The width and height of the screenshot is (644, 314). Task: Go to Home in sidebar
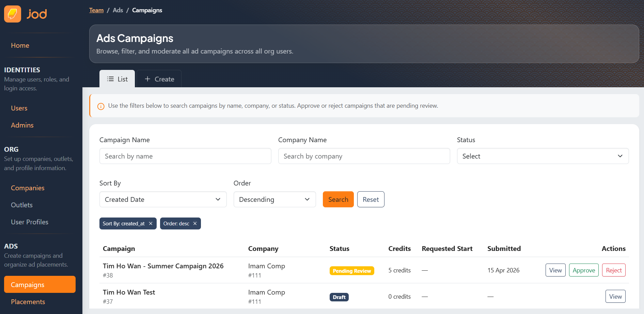point(20,45)
